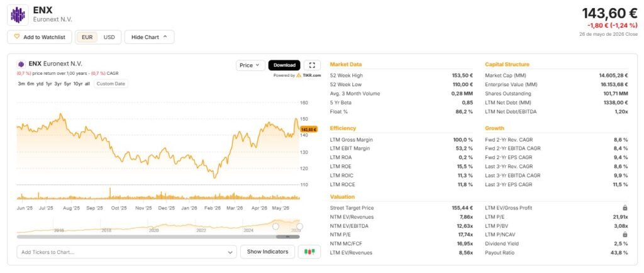Click the NTM EV/EBITDA value 12,63x
Screen dimensions: 644x273
465,226
